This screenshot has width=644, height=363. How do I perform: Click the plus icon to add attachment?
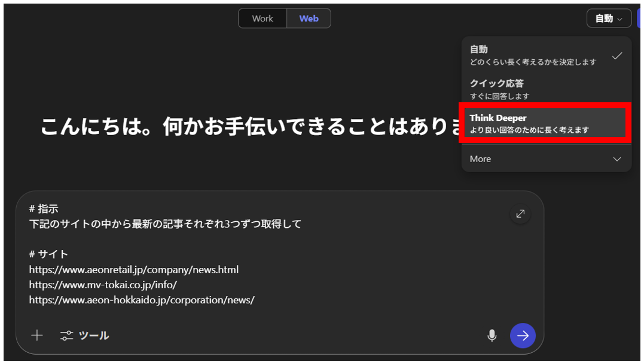pyautogui.click(x=37, y=335)
